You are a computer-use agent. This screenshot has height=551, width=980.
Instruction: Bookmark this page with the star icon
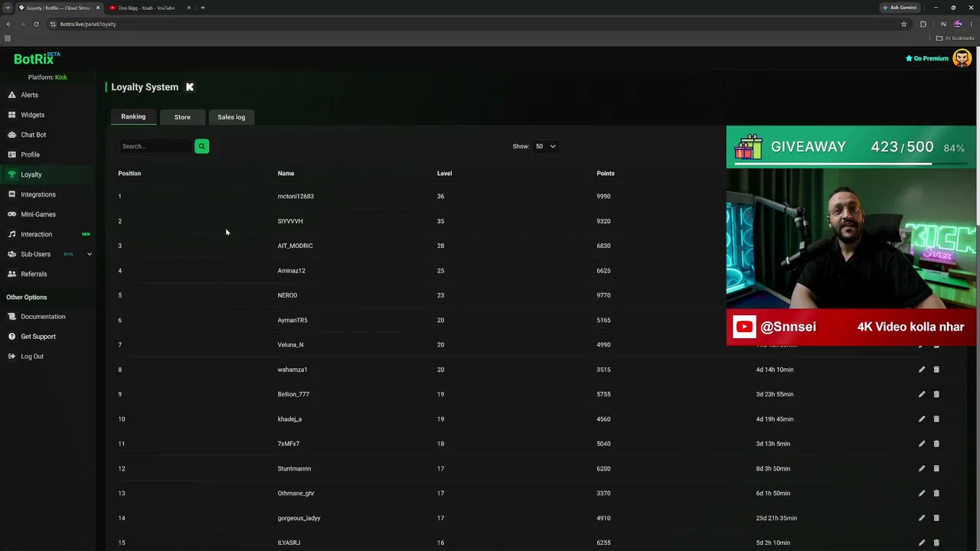[x=903, y=24]
